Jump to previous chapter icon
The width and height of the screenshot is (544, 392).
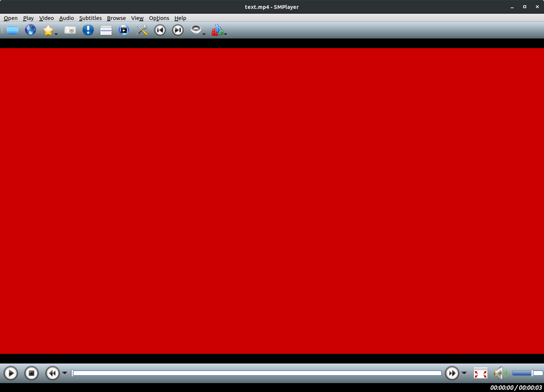(x=160, y=30)
